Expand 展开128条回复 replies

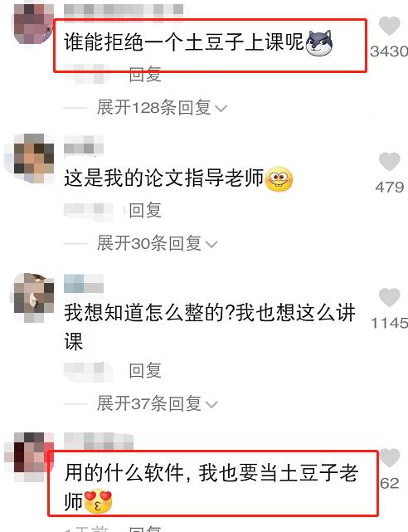tap(162, 108)
